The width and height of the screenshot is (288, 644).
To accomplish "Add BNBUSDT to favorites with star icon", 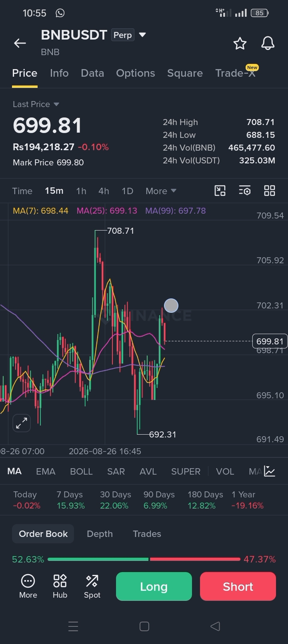I will (x=240, y=43).
